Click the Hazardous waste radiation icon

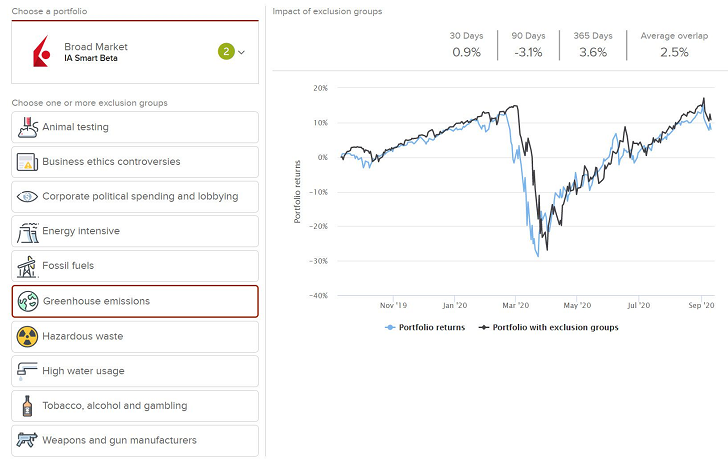tap(27, 337)
